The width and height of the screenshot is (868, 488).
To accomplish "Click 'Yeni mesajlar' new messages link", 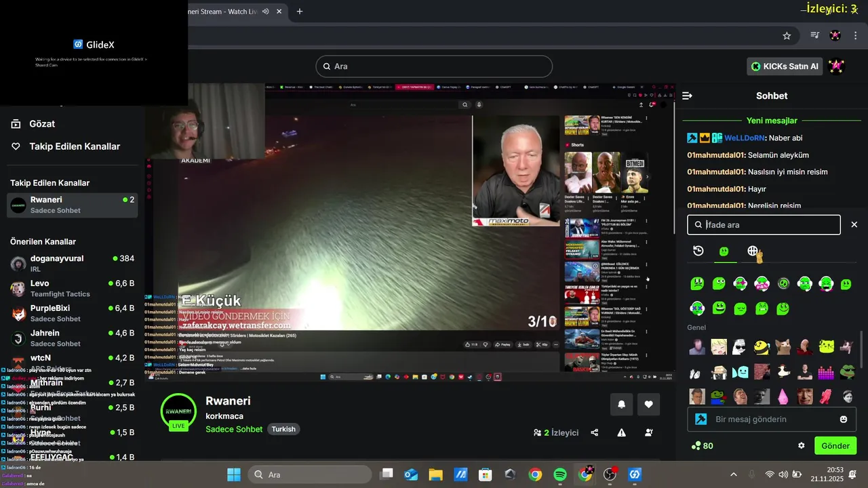I will pos(772,121).
